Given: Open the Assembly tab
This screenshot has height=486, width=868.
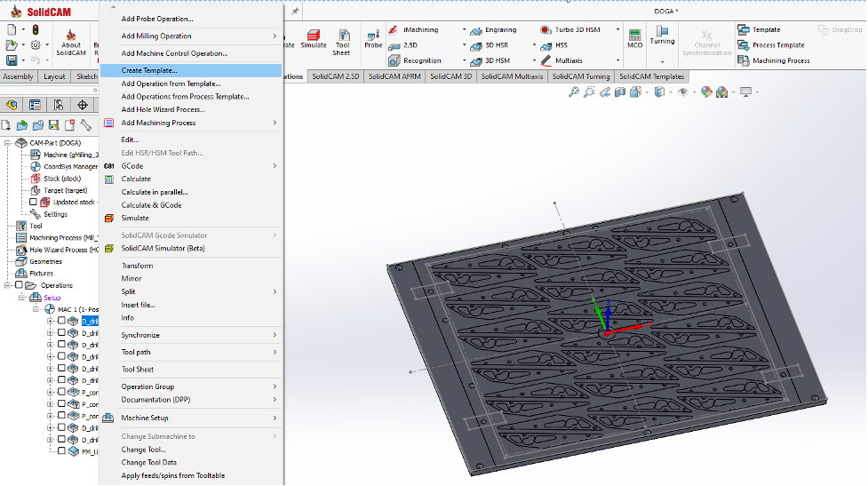Looking at the screenshot, I should (19, 76).
